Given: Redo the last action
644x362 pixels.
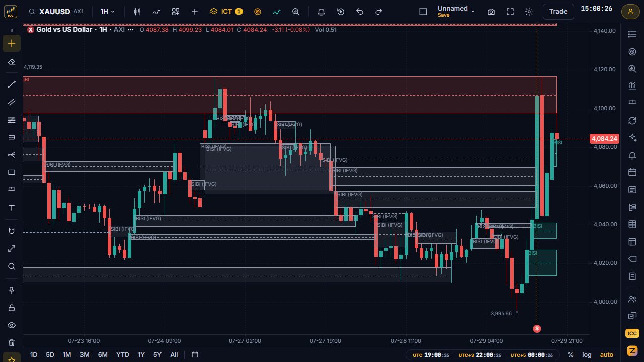Looking at the screenshot, I should [379, 11].
